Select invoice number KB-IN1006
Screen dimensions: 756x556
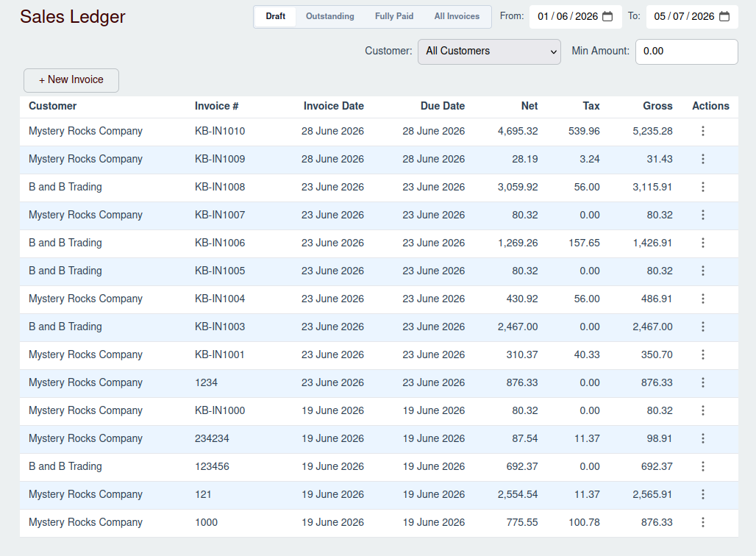pyautogui.click(x=220, y=243)
